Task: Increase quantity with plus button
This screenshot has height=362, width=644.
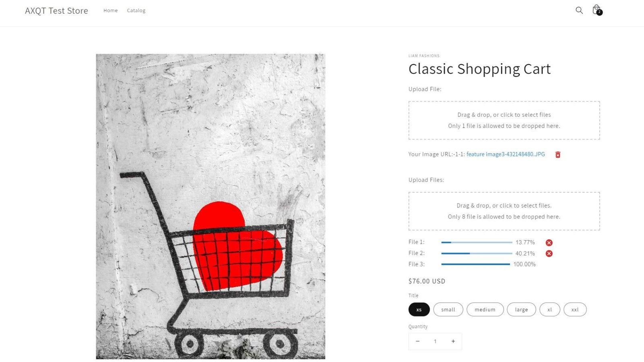Action: [x=453, y=341]
